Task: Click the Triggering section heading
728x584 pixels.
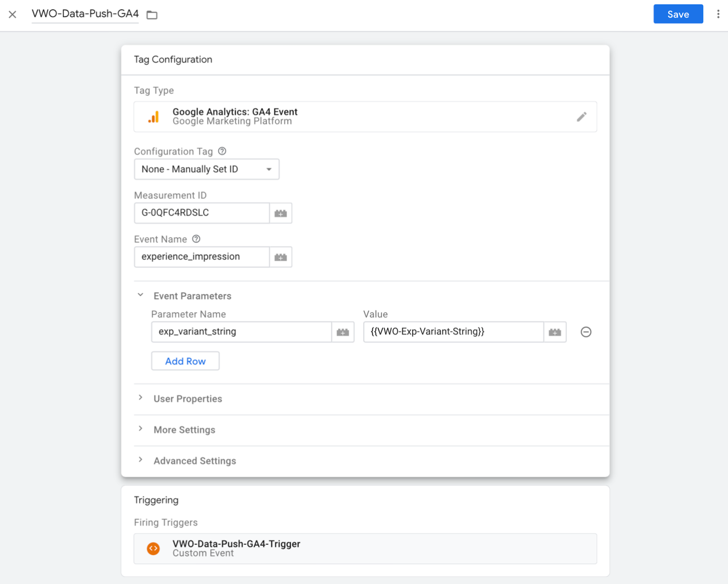Action: pyautogui.click(x=156, y=500)
